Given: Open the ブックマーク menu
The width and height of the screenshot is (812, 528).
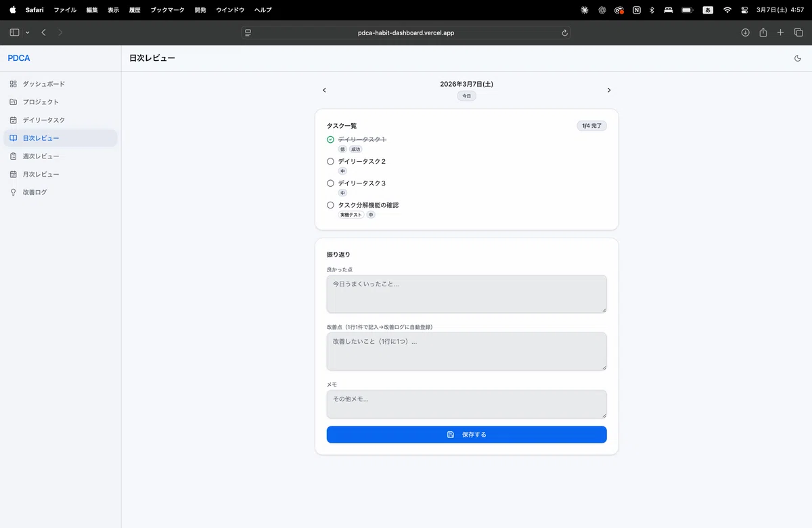Looking at the screenshot, I should point(167,10).
